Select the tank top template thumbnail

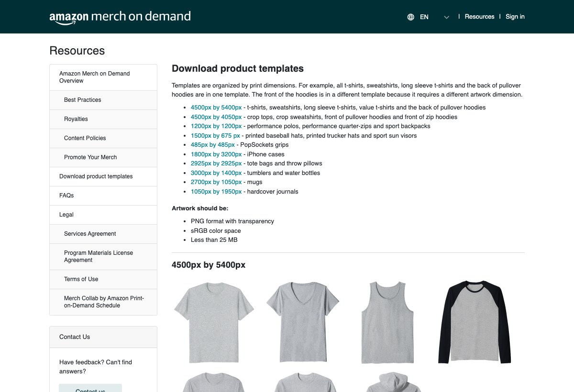click(387, 322)
